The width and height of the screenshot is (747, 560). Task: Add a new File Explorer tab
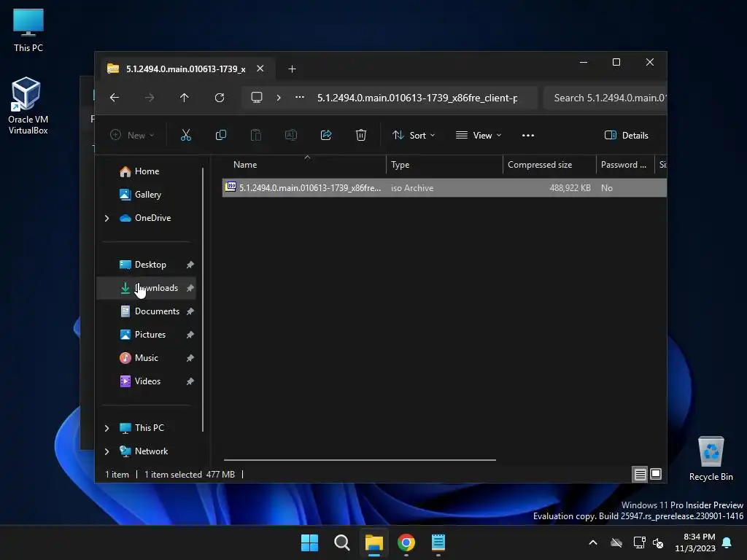coord(292,69)
